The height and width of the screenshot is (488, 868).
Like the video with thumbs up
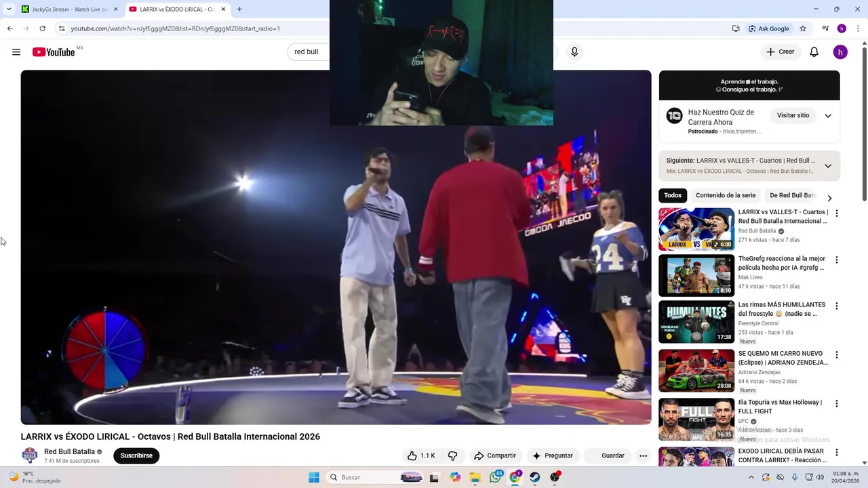420,455
